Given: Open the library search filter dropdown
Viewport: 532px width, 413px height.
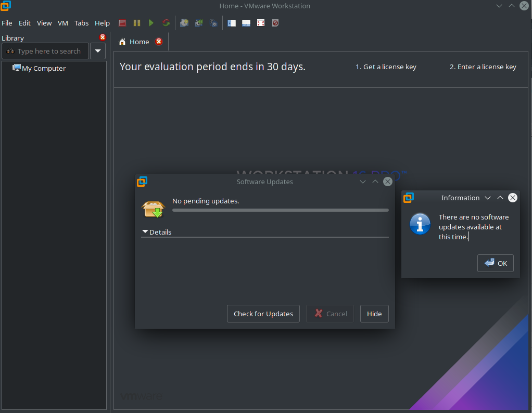Looking at the screenshot, I should point(98,51).
